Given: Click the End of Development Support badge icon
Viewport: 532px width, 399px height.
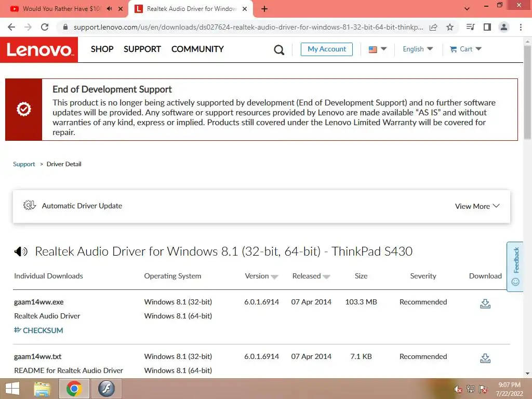Looking at the screenshot, I should pyautogui.click(x=24, y=109).
